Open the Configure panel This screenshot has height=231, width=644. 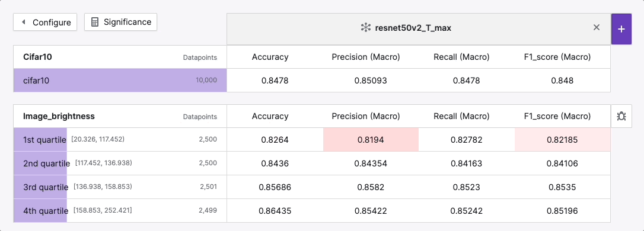[x=45, y=22]
